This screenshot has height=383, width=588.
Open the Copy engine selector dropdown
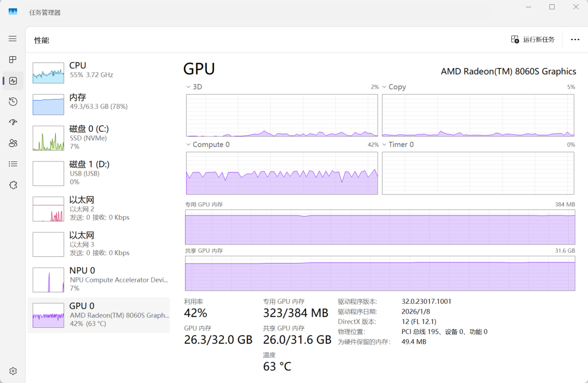(393, 87)
